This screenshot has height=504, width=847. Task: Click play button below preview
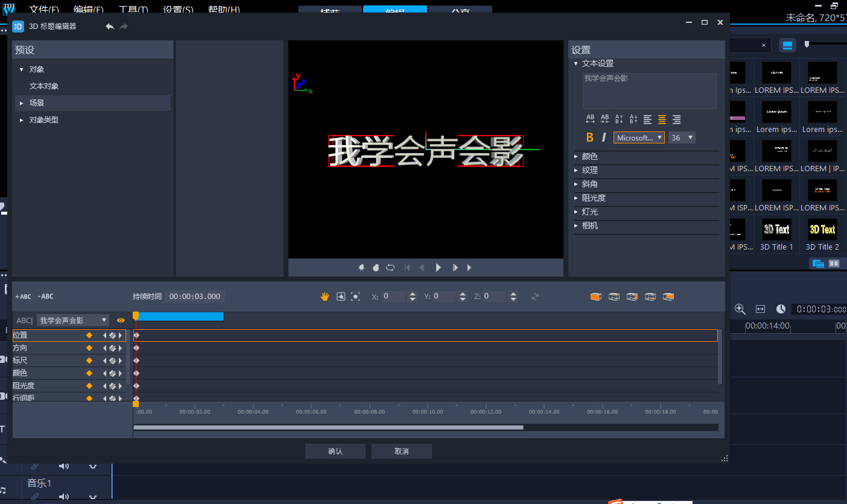439,268
